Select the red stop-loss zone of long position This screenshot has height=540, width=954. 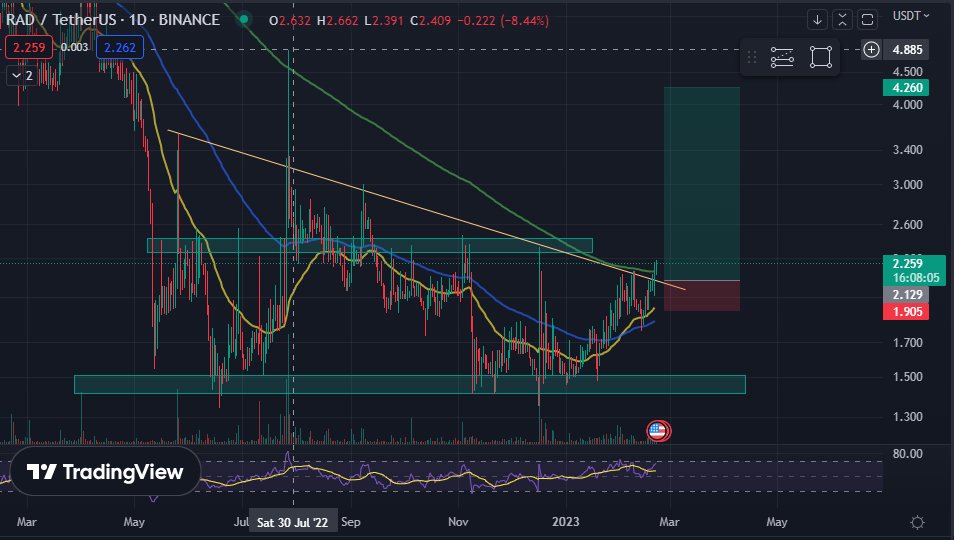click(702, 296)
